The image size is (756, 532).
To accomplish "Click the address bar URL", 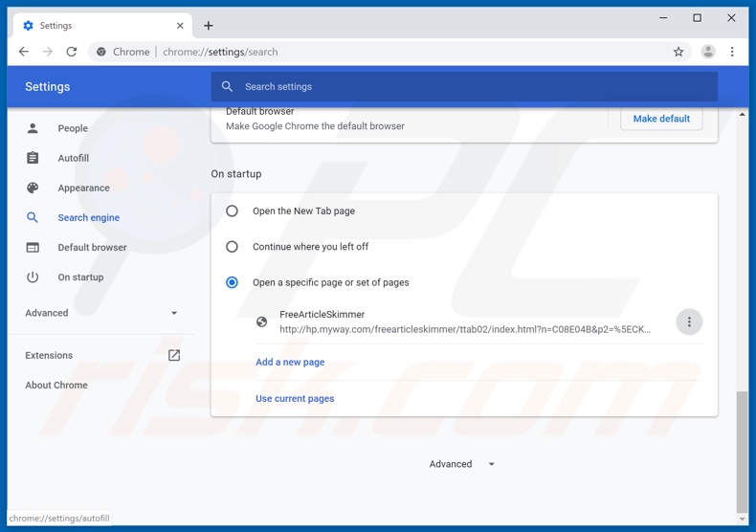I will [220, 52].
